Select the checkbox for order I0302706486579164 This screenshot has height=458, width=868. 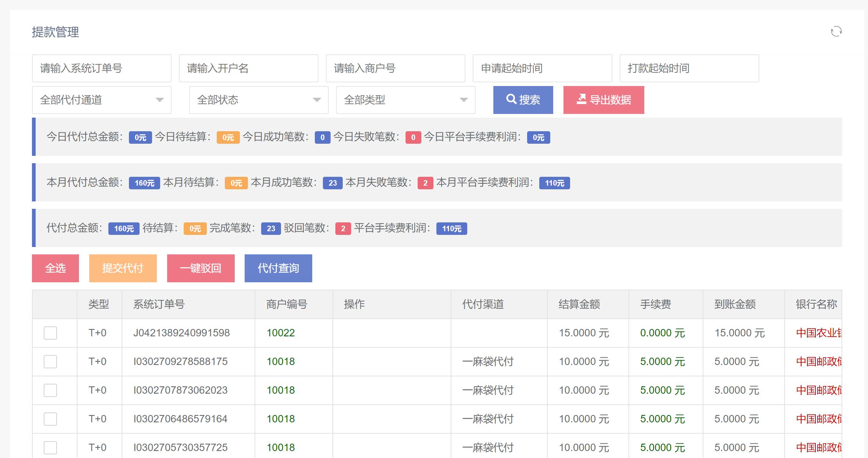click(x=50, y=419)
